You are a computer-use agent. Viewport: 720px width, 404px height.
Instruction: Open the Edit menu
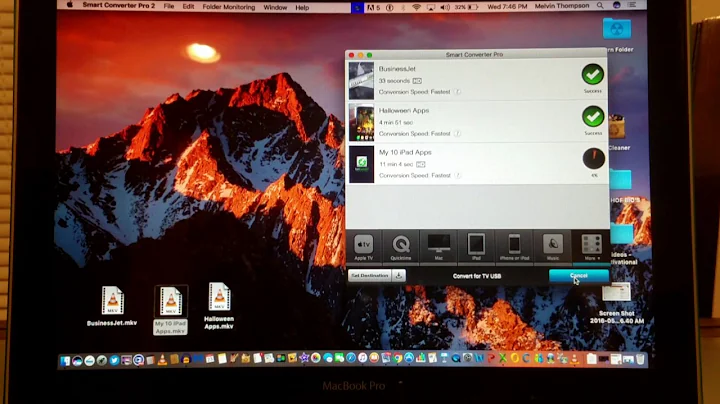188,7
